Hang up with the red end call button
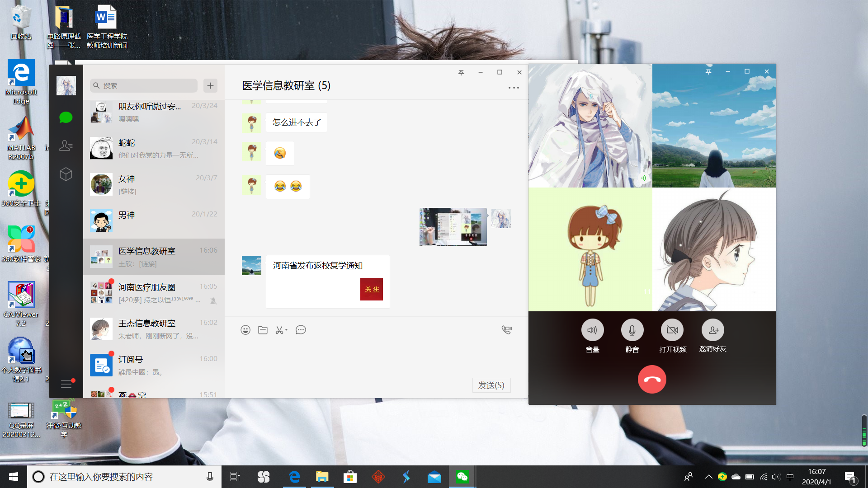This screenshot has width=868, height=488. [x=651, y=379]
